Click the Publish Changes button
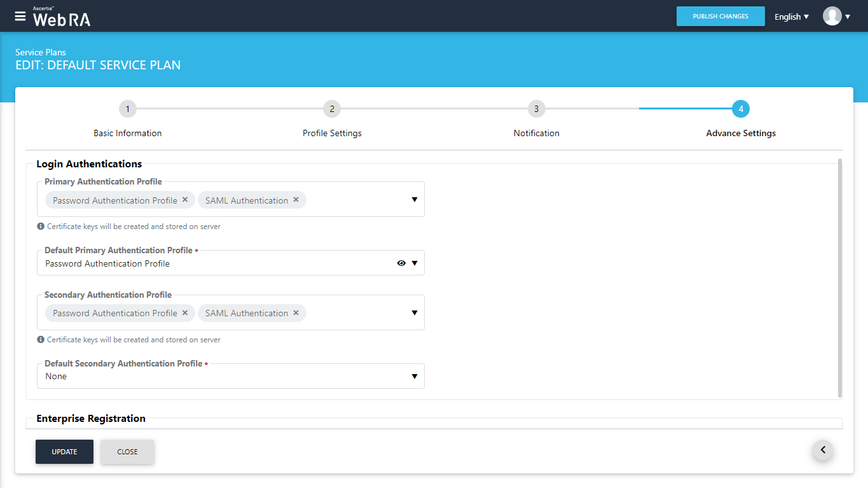Viewport: 868px width, 488px height. click(x=720, y=17)
